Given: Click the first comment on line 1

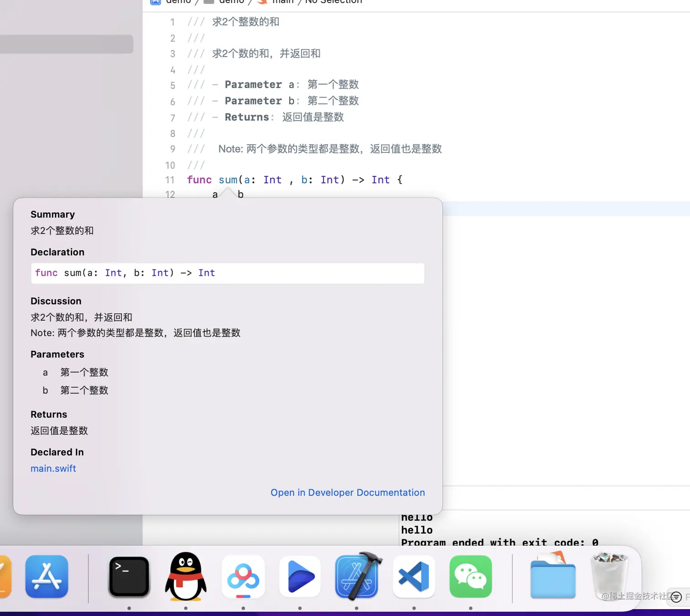Looking at the screenshot, I should pyautogui.click(x=233, y=22).
